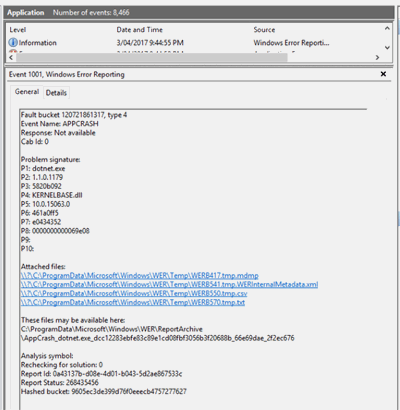Switch to the Details tab
Image resolution: width=400 pixels, height=410 pixels.
56,93
